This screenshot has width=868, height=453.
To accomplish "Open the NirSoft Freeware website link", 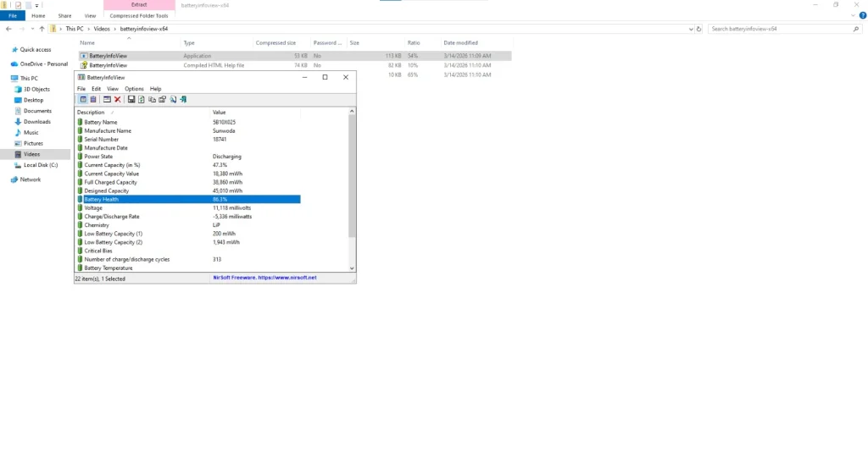I will [x=264, y=278].
